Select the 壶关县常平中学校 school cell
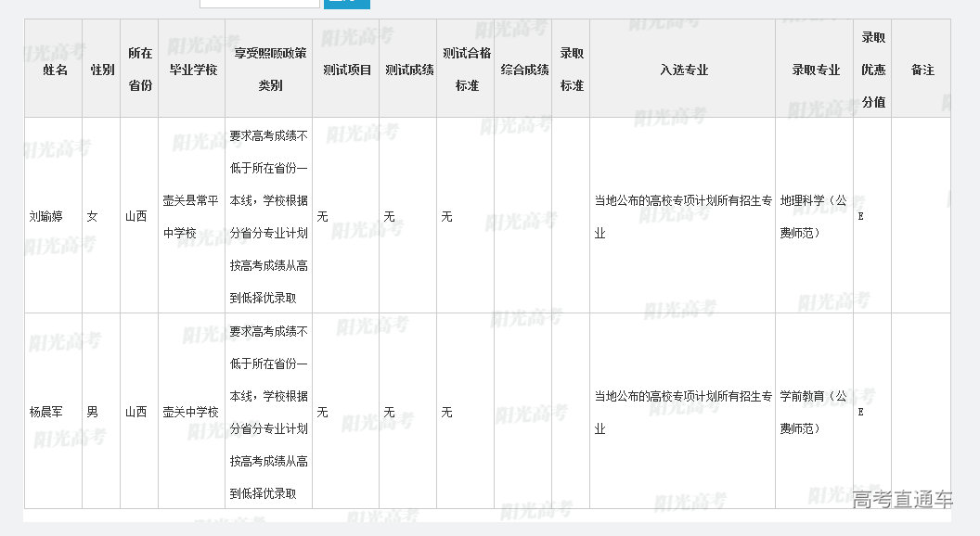The height and width of the screenshot is (536, 980). click(x=191, y=216)
